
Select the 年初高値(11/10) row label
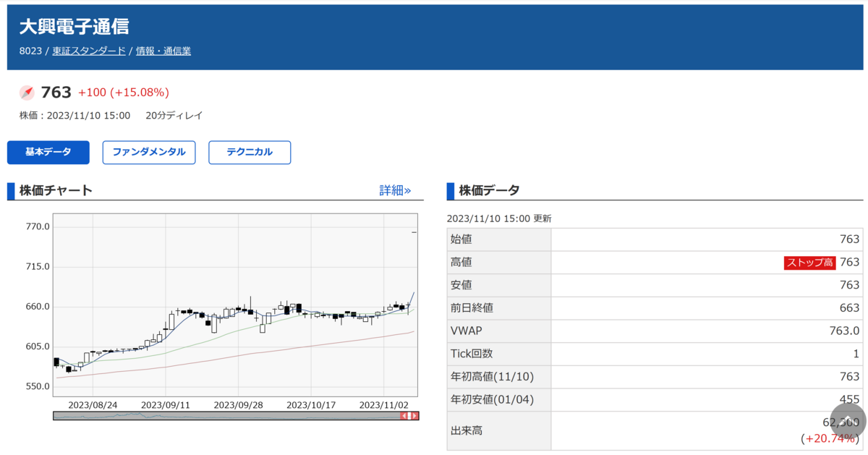pos(499,377)
